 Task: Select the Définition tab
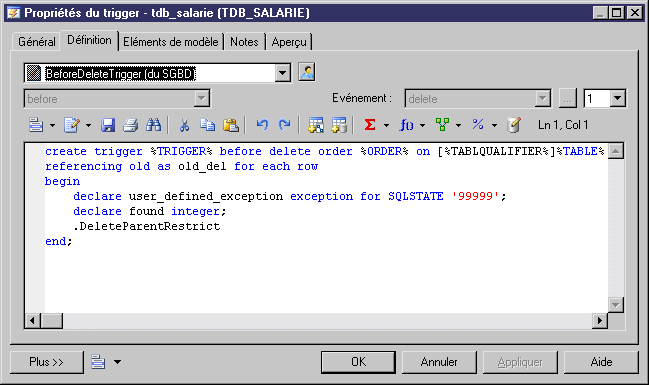point(89,40)
